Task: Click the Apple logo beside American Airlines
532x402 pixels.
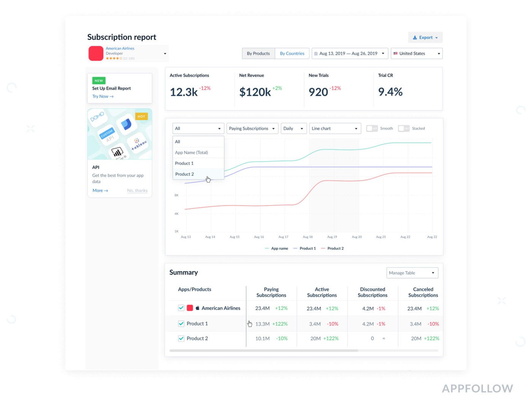Action: coord(198,308)
